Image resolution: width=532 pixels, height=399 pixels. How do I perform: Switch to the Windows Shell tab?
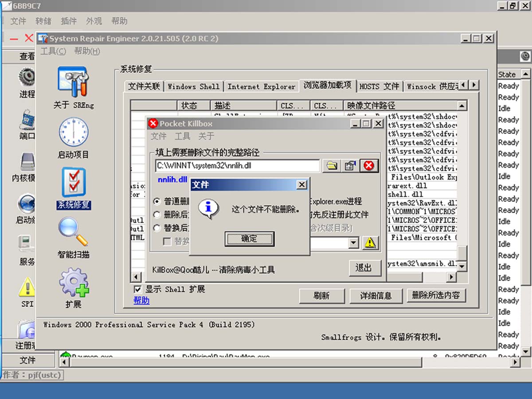tap(193, 86)
